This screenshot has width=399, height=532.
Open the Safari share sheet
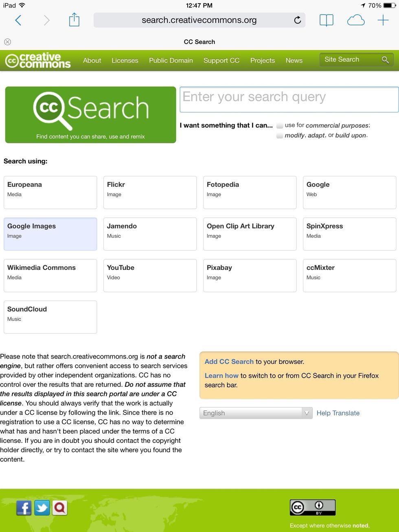point(74,20)
